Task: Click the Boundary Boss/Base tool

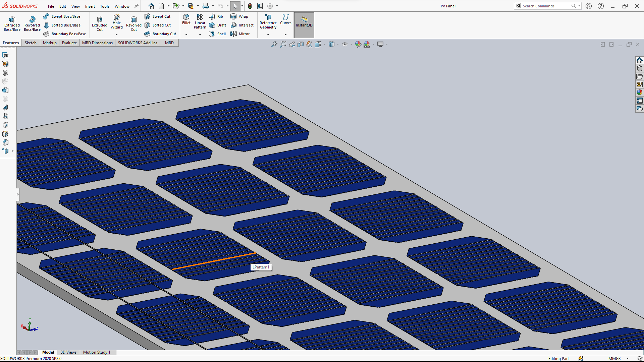Action: click(x=65, y=34)
